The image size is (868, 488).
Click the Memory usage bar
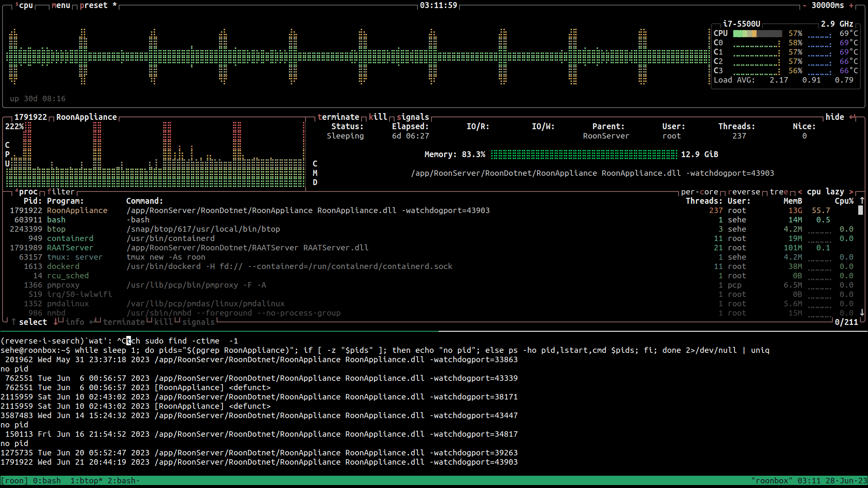pyautogui.click(x=584, y=154)
